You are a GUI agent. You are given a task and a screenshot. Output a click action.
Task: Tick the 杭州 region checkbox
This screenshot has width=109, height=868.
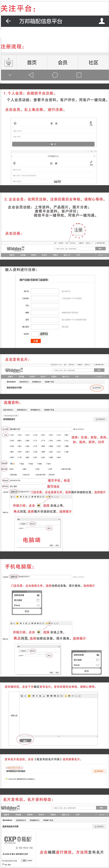point(50,435)
